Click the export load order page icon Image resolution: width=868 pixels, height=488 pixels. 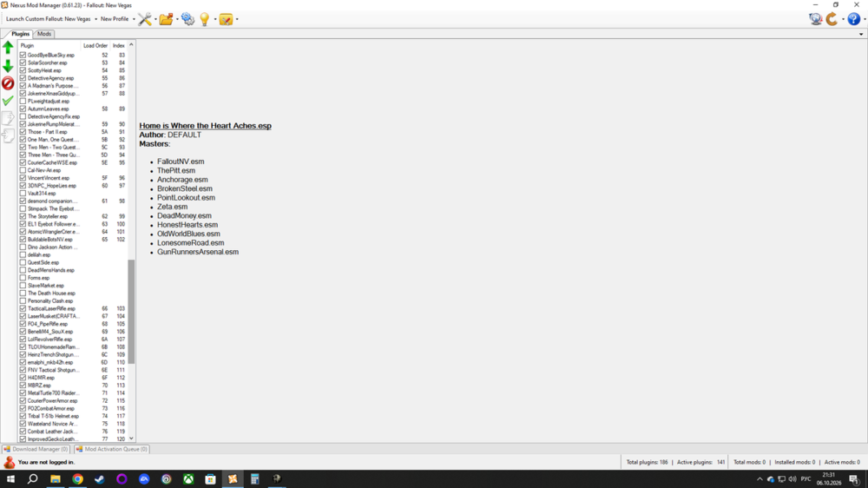(8, 118)
